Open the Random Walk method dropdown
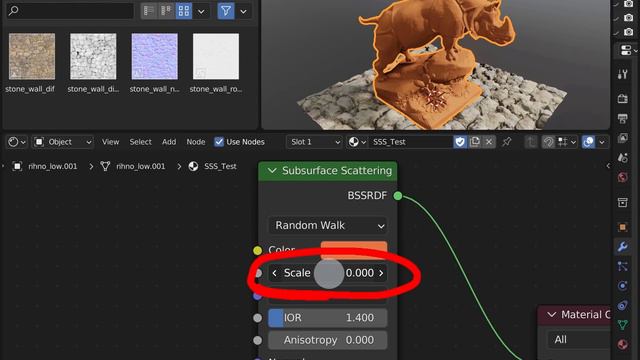Viewport: 640px width, 360px height. [328, 225]
